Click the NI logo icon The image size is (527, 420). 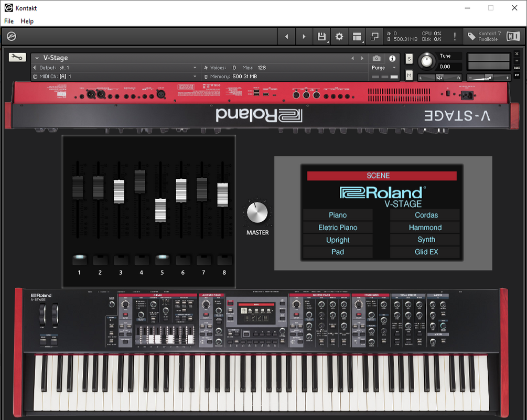point(513,36)
